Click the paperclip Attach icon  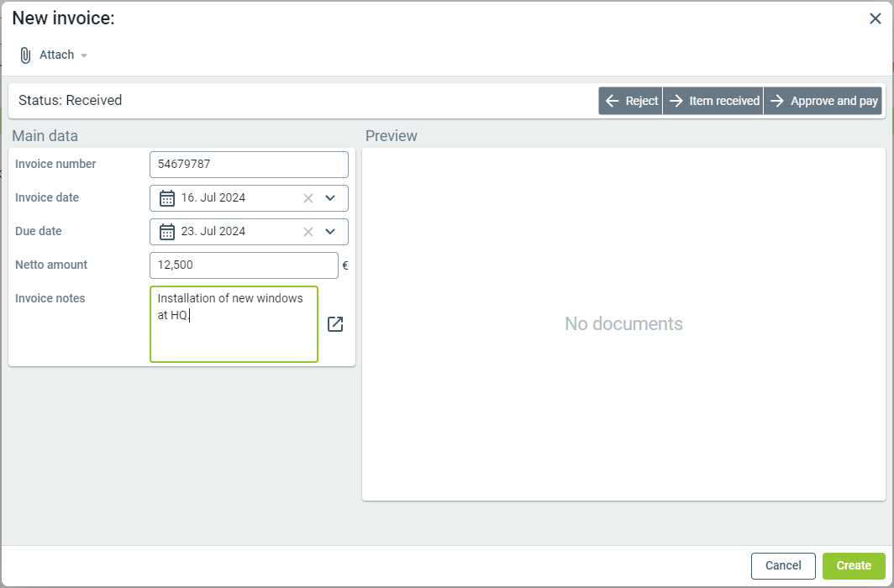pyautogui.click(x=25, y=55)
